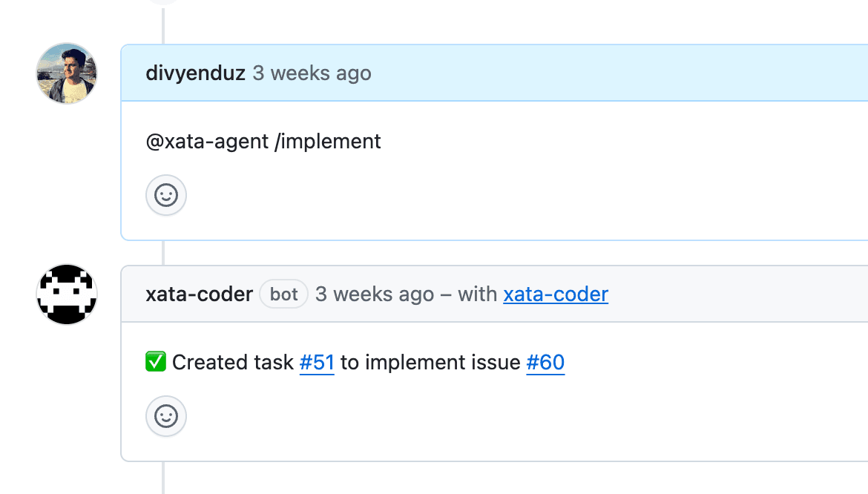This screenshot has width=868, height=494.
Task: Select the pixelated robot avatar image
Action: pos(66,294)
